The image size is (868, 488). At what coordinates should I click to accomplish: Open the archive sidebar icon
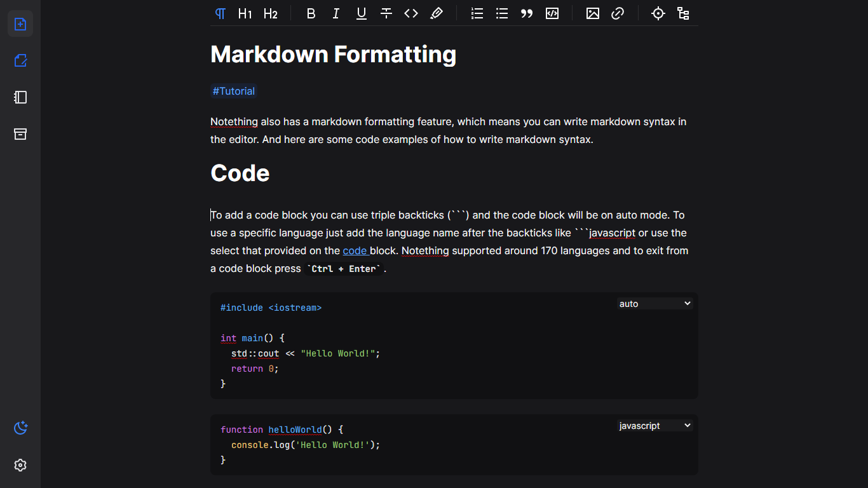[20, 134]
